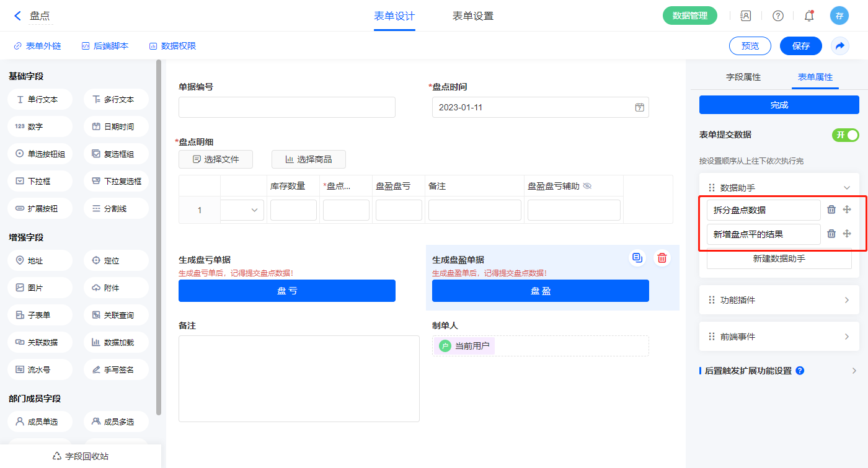Click the green 数据管理 button
Image resolution: width=868 pixels, height=468 pixels.
coord(689,16)
